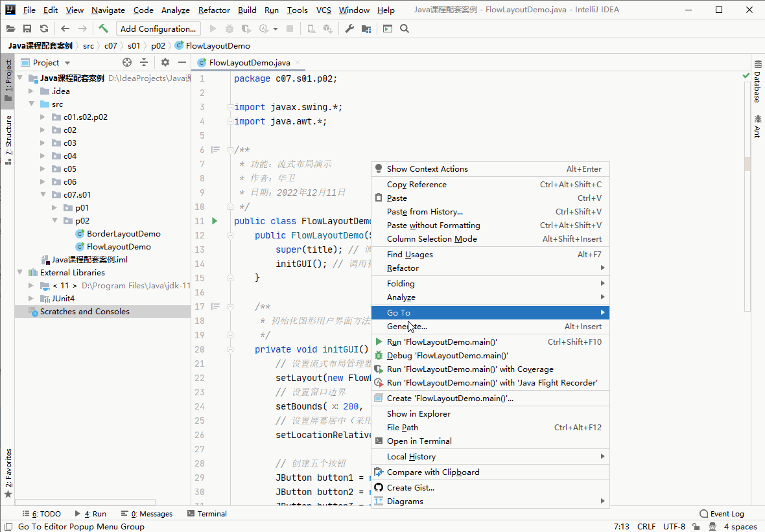This screenshot has width=765, height=532.
Task: Choose Create Gist... menu entry
Action: pyautogui.click(x=490, y=488)
